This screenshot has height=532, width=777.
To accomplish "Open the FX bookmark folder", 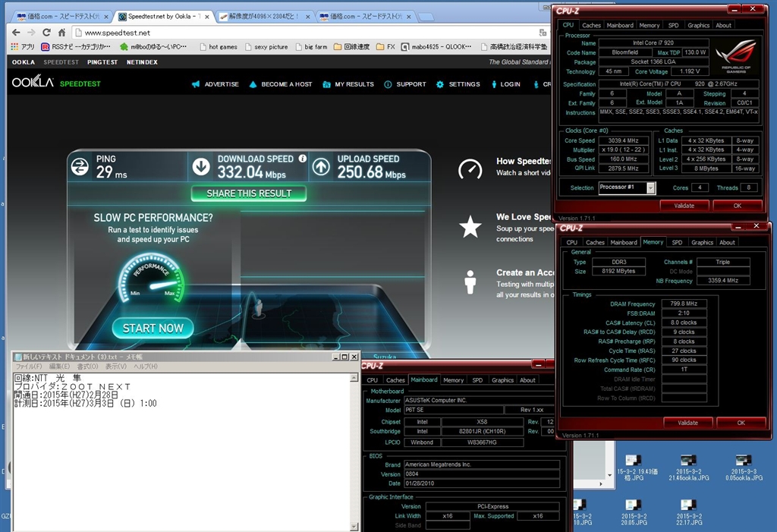I will [385, 46].
